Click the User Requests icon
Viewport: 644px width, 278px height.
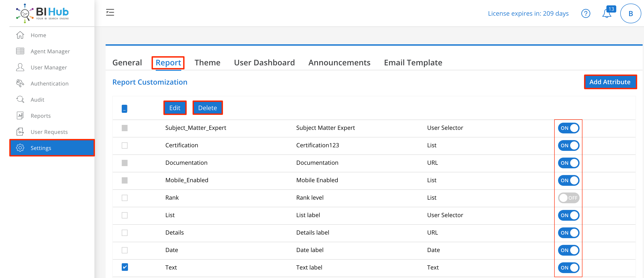20,132
